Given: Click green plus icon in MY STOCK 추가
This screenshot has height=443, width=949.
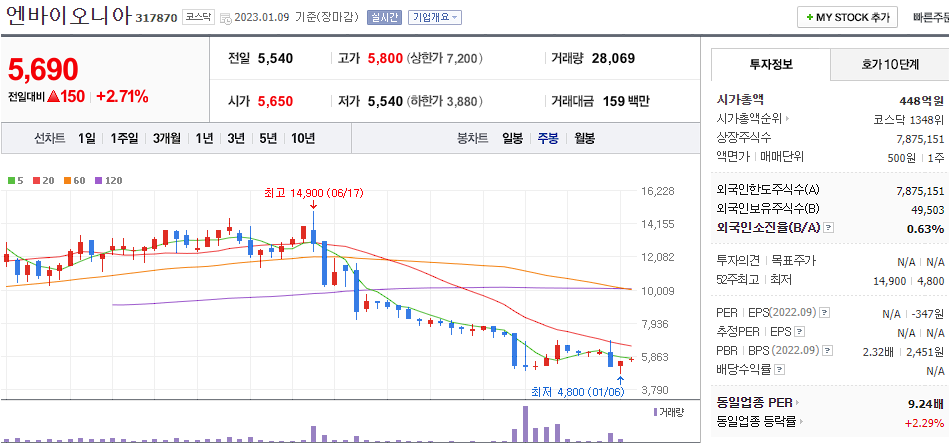Looking at the screenshot, I should click(x=810, y=18).
